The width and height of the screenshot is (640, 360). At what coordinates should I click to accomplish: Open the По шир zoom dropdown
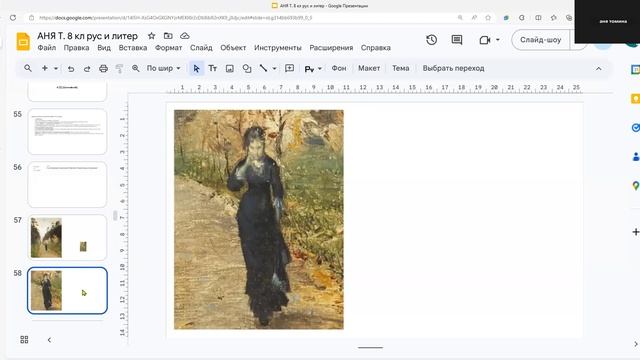[163, 68]
